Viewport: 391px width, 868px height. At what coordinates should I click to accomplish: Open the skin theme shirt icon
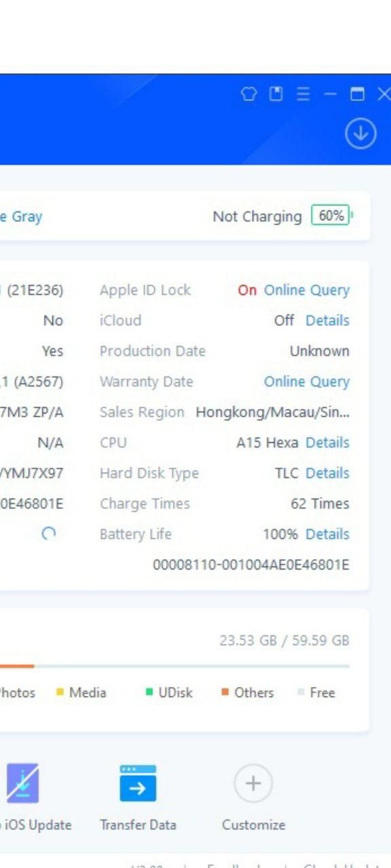pos(249,94)
